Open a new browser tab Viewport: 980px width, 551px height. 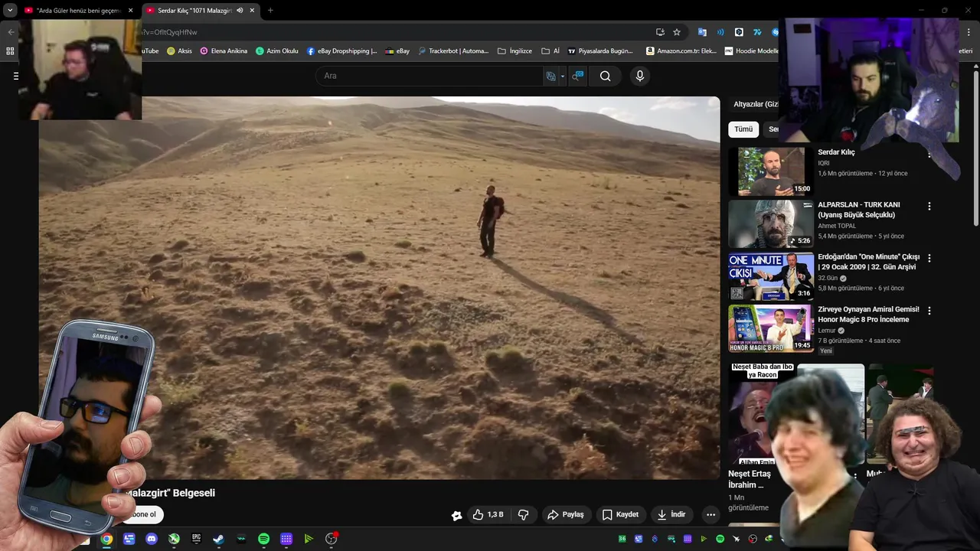pos(270,11)
